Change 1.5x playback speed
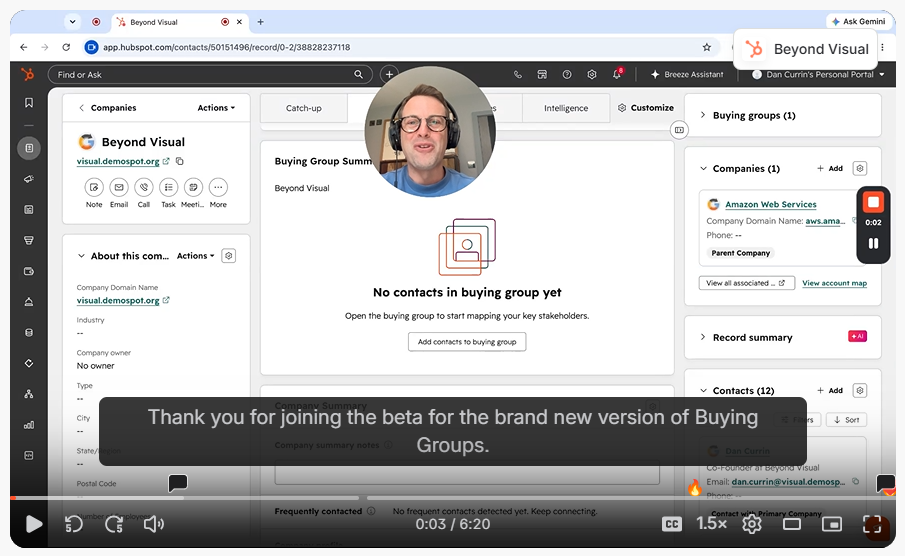Viewport: 905px width, 556px height. (712, 524)
